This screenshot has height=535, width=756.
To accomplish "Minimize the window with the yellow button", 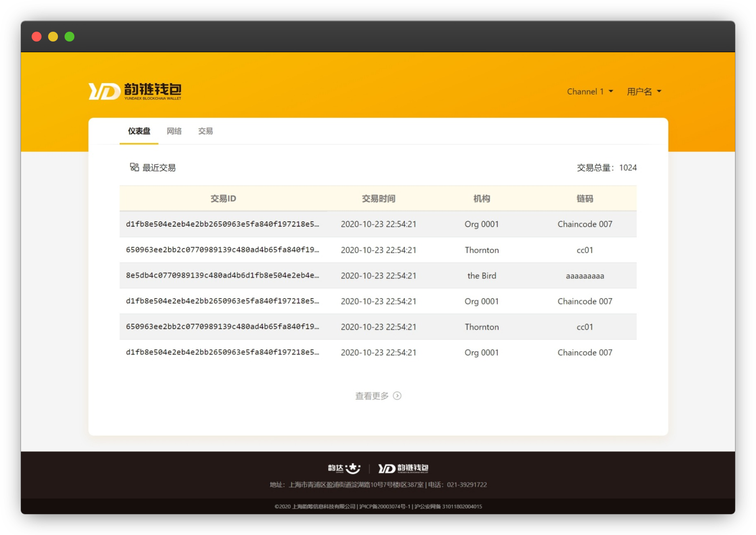I will (53, 37).
